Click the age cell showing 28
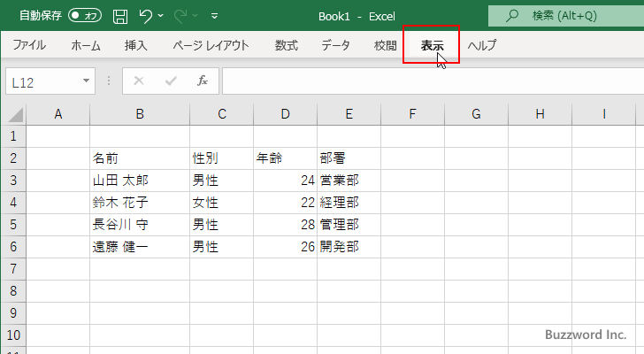644x354 pixels. click(286, 225)
